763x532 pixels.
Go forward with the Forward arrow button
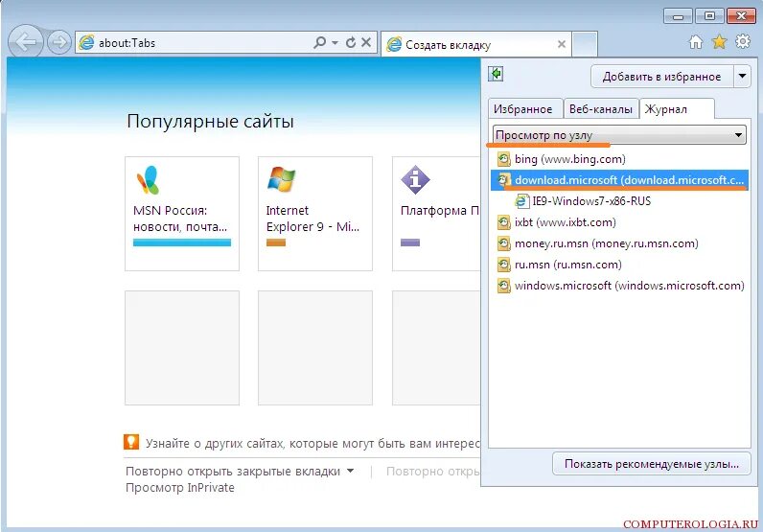pos(58,42)
